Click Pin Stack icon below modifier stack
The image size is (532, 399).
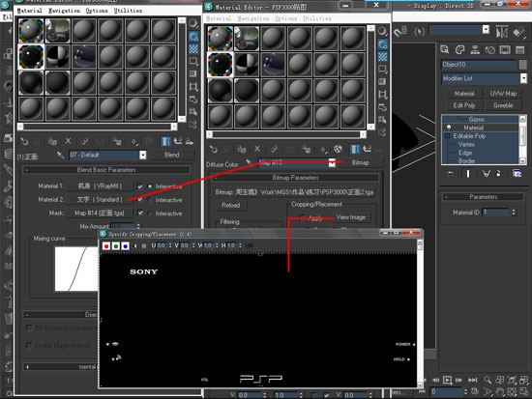pyautogui.click(x=450, y=174)
